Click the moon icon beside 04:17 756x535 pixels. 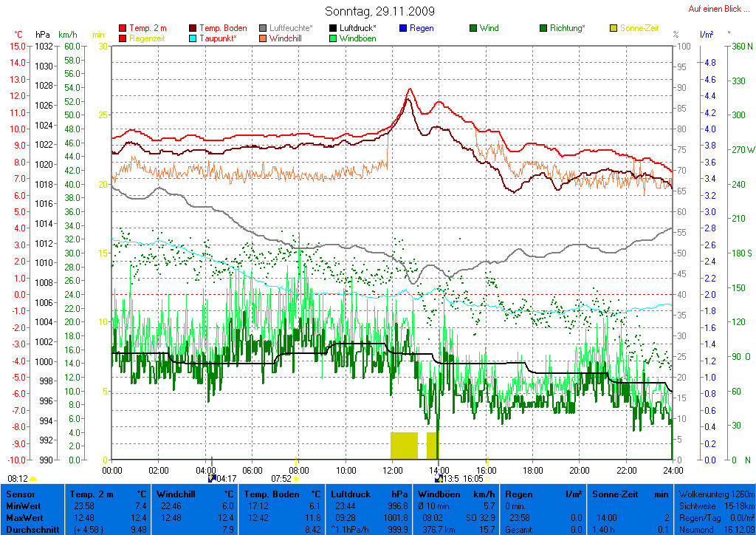(213, 478)
